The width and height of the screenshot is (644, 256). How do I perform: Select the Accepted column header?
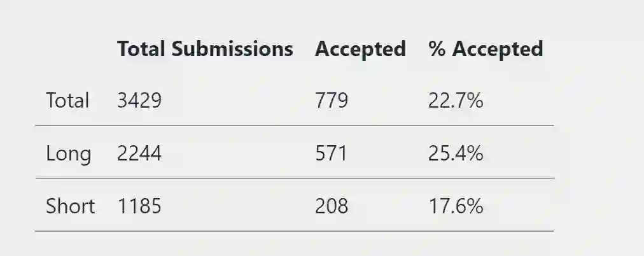click(360, 49)
